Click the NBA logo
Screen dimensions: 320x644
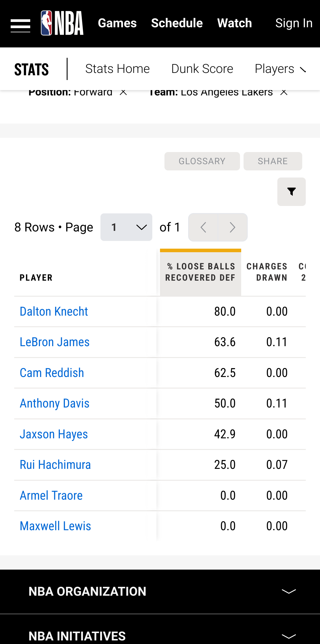pos(62,23)
